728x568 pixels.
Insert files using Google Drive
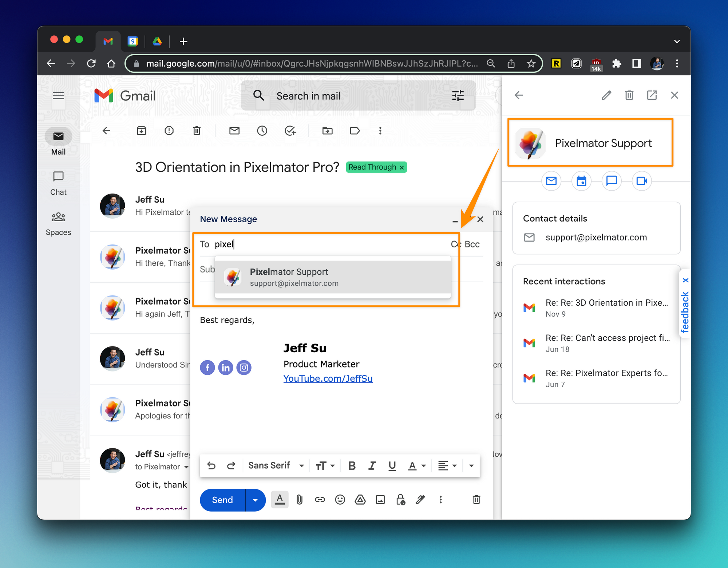(360, 500)
